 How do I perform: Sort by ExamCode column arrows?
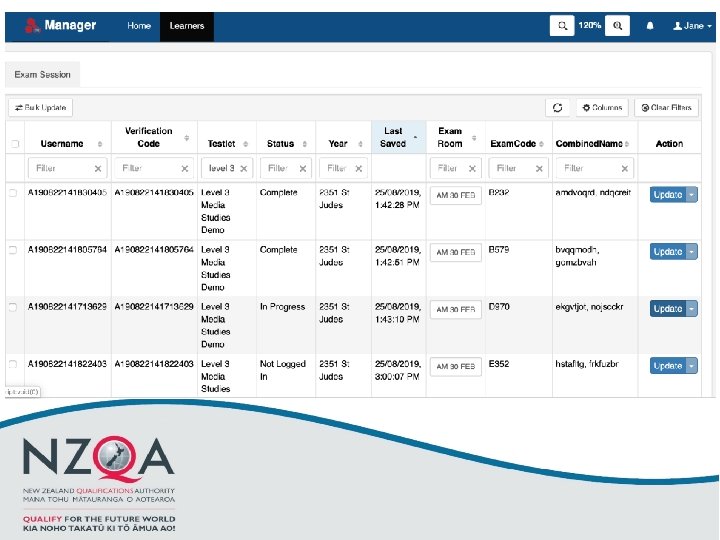[541, 144]
